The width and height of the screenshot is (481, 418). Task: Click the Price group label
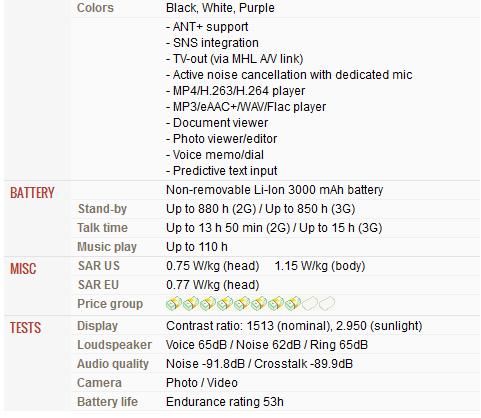pyautogui.click(x=110, y=304)
